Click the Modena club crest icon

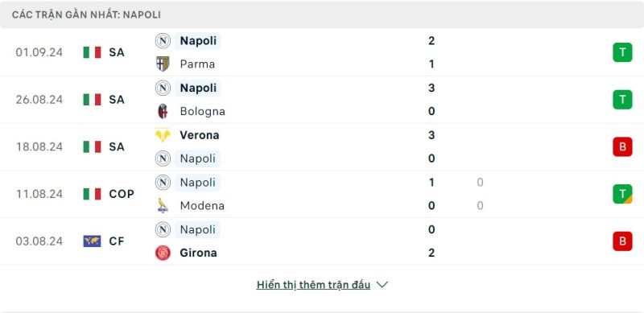click(x=163, y=205)
